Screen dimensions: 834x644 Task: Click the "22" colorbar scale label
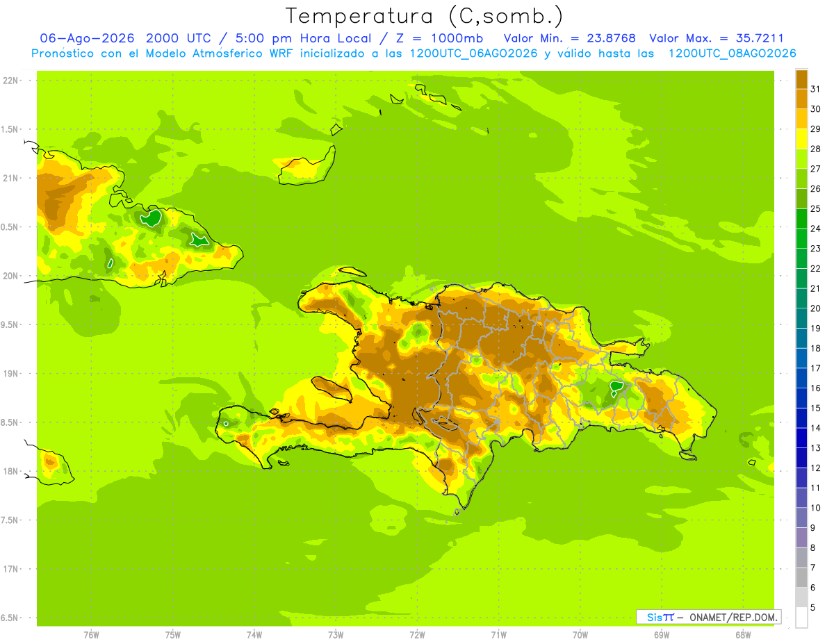(x=816, y=268)
